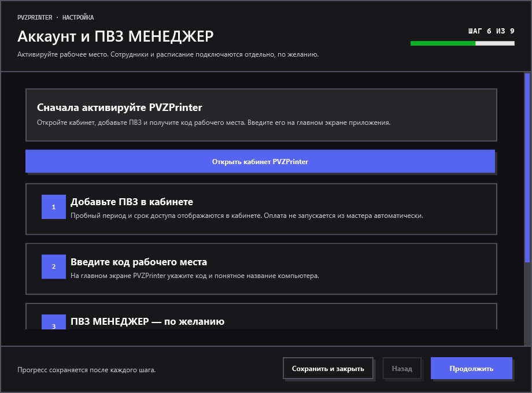Click the heading ПВЗ МЕНЕДЖЕР — по желанию
The image size is (532, 393).
coord(147,321)
